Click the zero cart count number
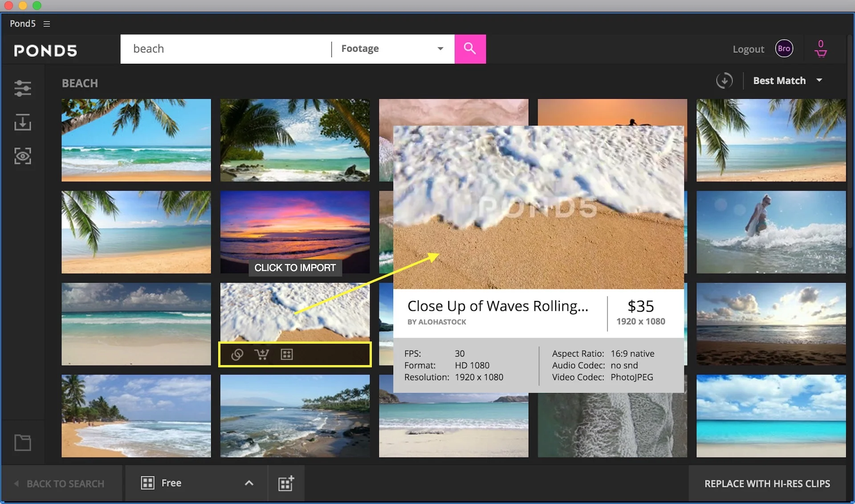The height and width of the screenshot is (504, 855). [x=821, y=44]
